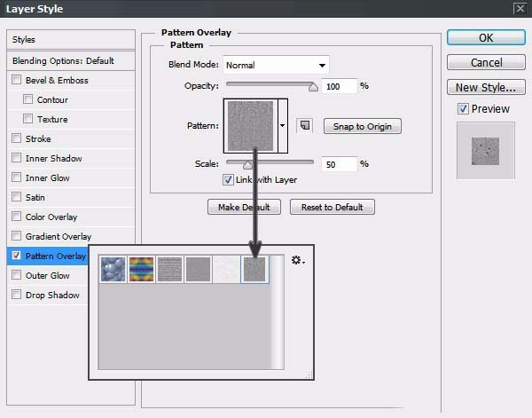Select the blue bubbles pattern swatch

click(113, 270)
